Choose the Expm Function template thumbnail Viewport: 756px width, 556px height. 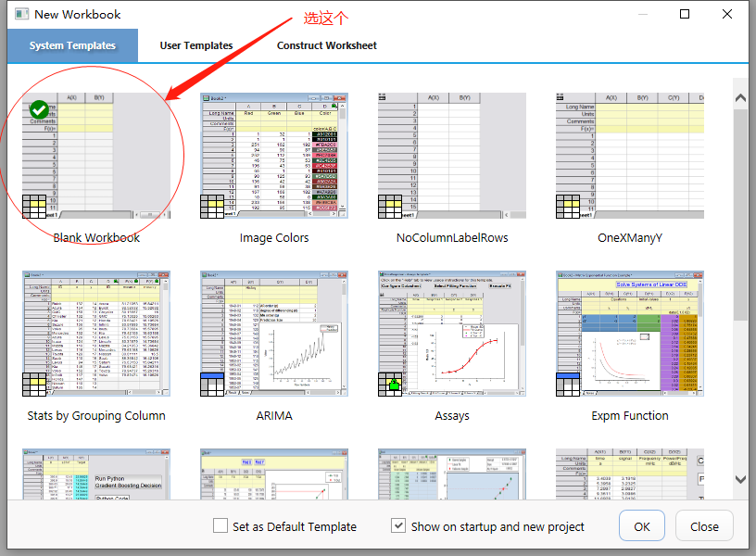[x=630, y=334]
